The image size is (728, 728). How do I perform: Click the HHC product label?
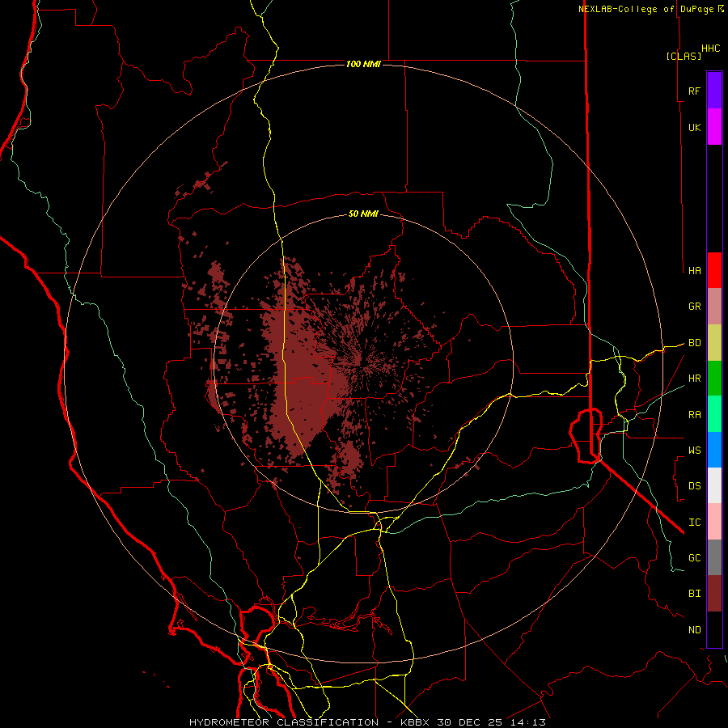click(711, 49)
